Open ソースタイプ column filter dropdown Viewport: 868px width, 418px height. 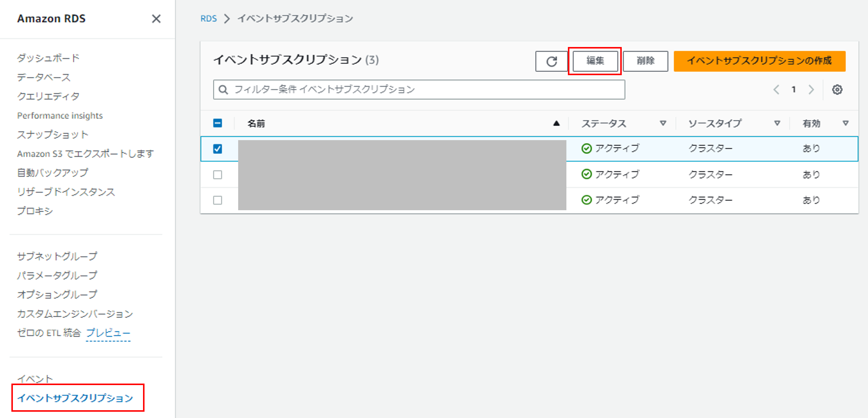click(777, 123)
